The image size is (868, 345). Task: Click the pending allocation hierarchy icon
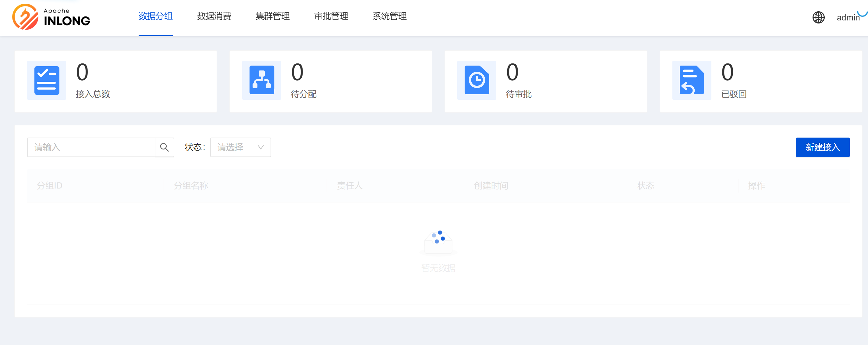click(261, 81)
